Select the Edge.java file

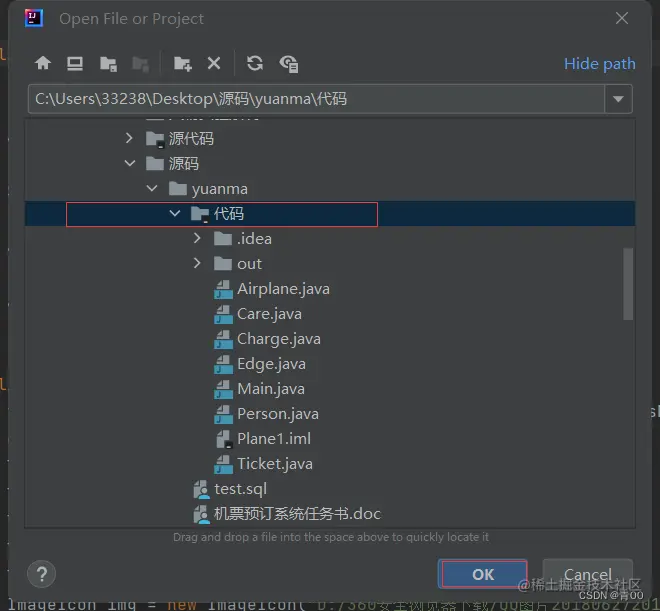pos(271,364)
